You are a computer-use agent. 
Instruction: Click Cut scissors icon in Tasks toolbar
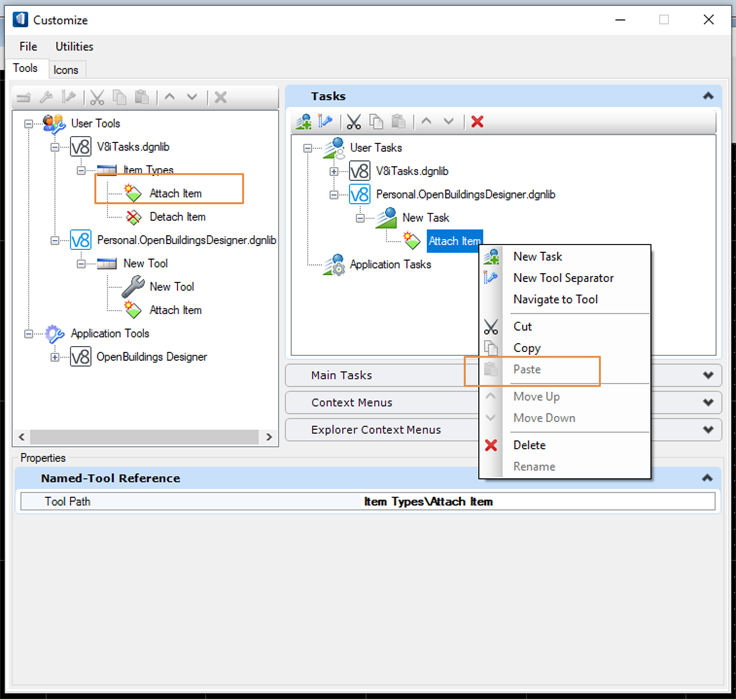(353, 122)
